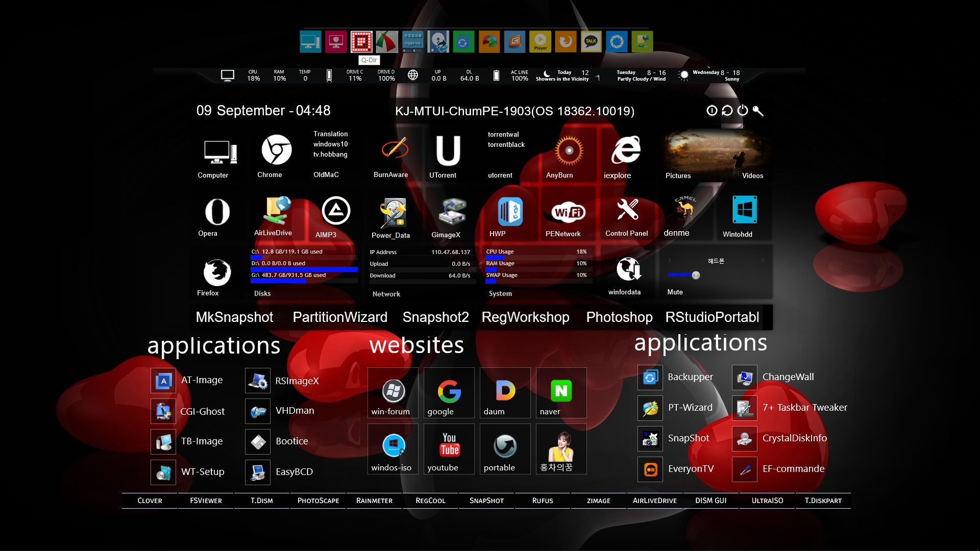Open the Computer launcher icon
The height and width of the screenshot is (551, 980).
pyautogui.click(x=220, y=152)
